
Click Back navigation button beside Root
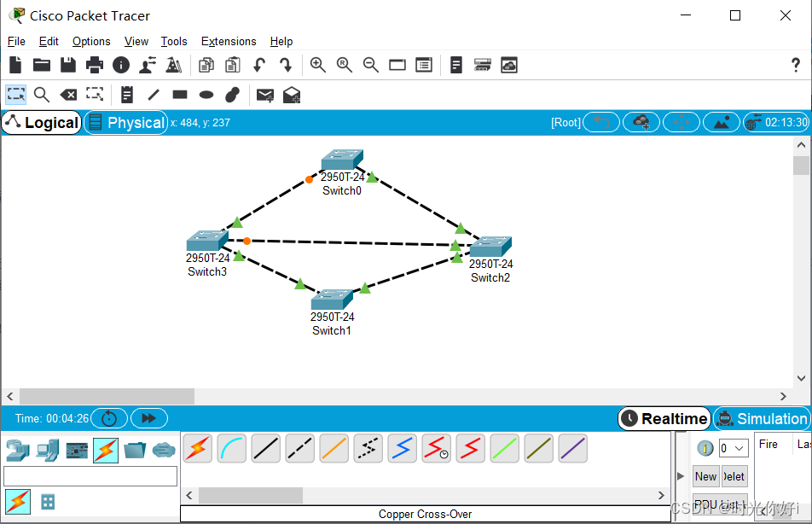601,123
